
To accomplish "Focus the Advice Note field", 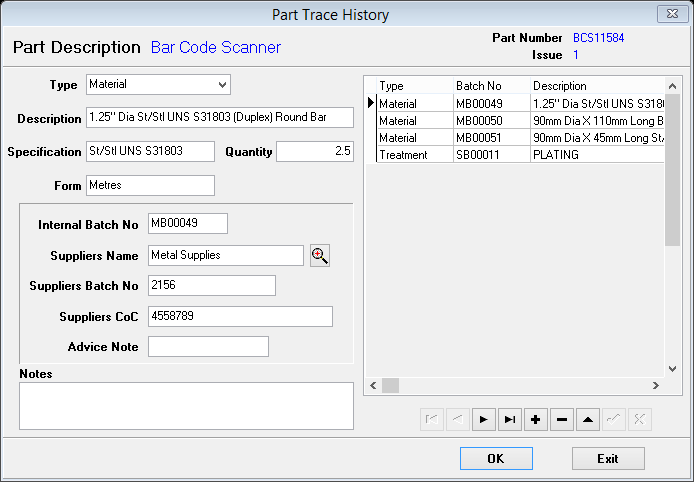I will click(208, 347).
